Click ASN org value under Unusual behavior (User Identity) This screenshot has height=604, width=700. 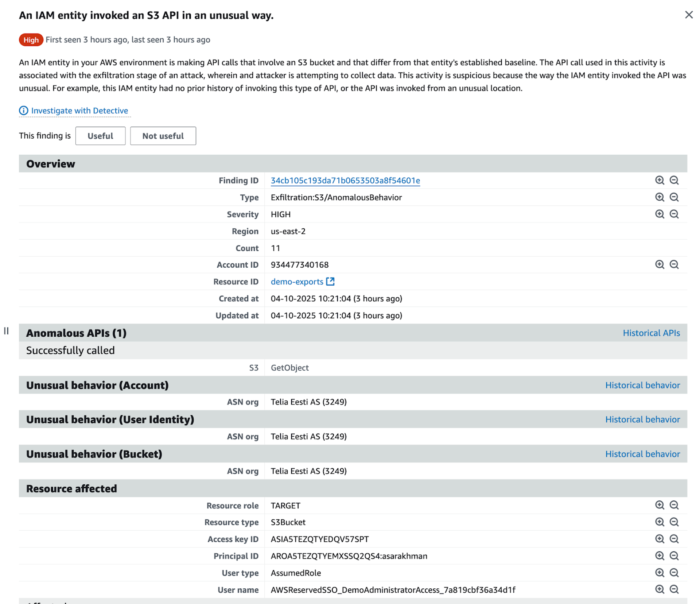pos(308,437)
